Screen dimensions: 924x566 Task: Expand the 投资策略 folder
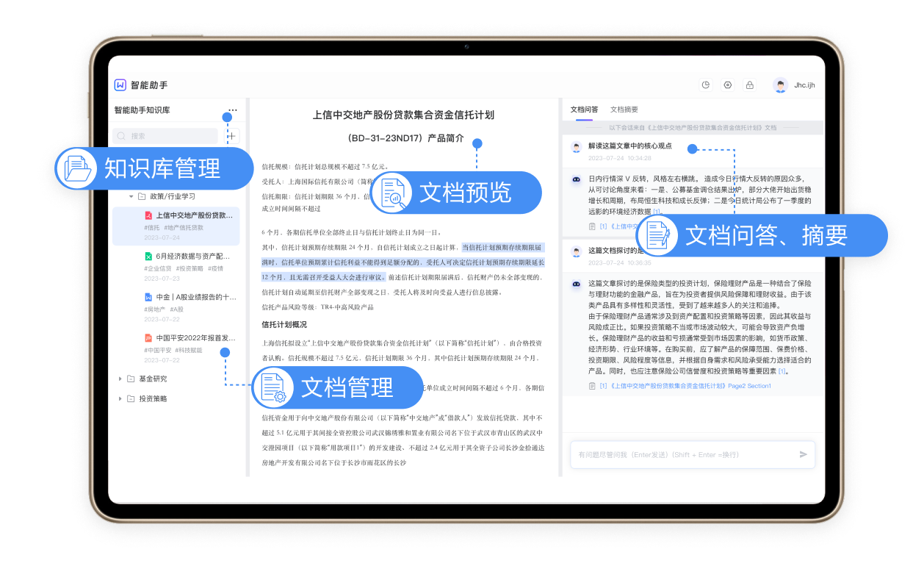(x=120, y=398)
